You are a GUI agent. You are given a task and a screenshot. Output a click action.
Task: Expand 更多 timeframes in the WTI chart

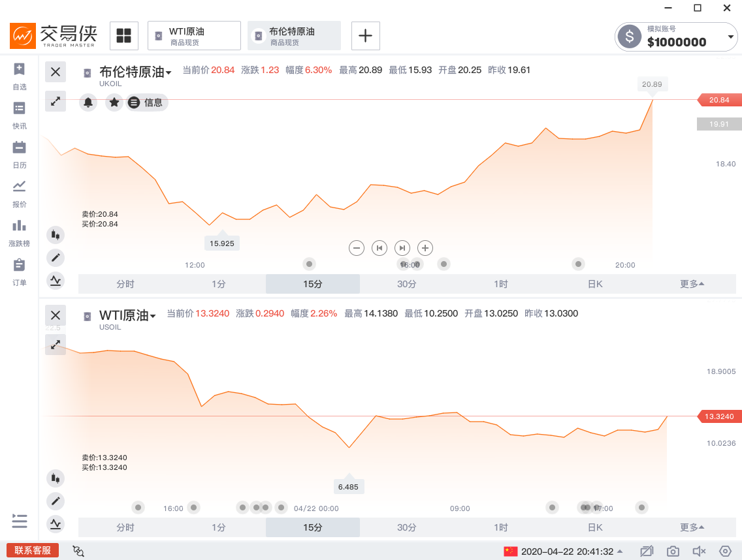(692, 527)
